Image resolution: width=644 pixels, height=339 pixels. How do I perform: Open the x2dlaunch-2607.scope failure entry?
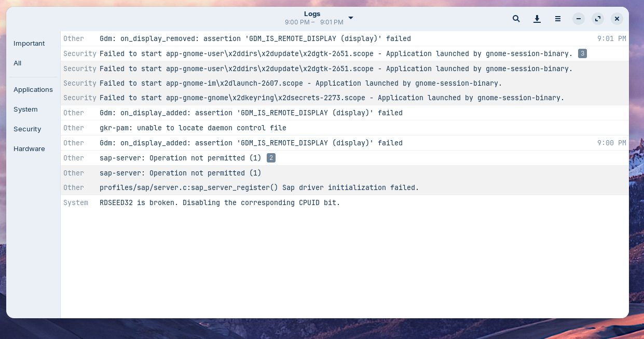click(x=345, y=83)
